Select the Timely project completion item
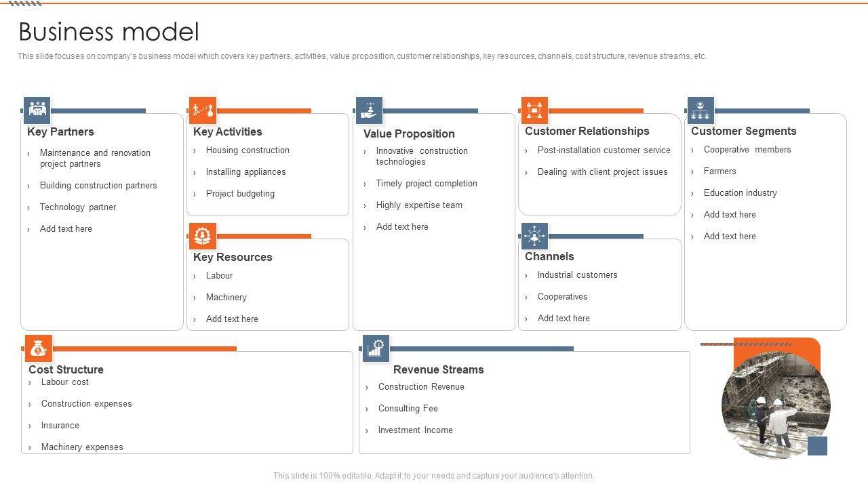Screen dimensions: 868x488 [x=427, y=184]
